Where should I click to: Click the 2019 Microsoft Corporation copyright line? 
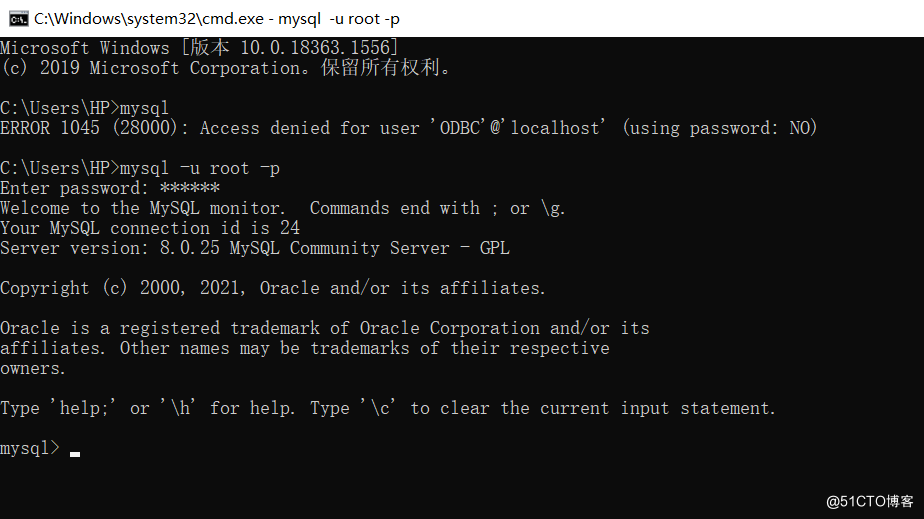click(x=226, y=68)
